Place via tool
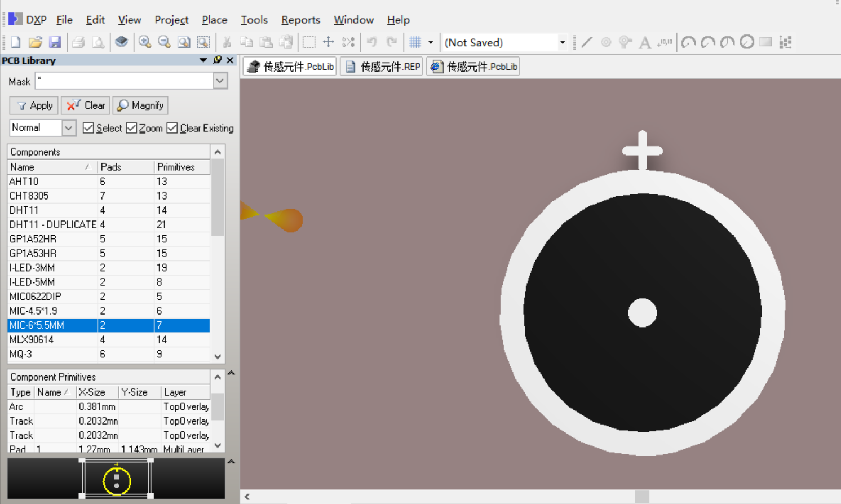The image size is (841, 504). click(x=625, y=42)
